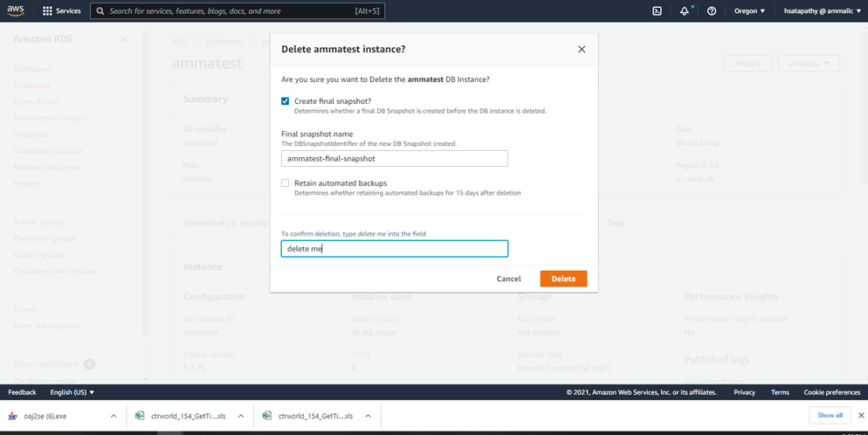Click the oaj2se (6).exe download icon
The height and width of the screenshot is (435, 868).
point(13,417)
